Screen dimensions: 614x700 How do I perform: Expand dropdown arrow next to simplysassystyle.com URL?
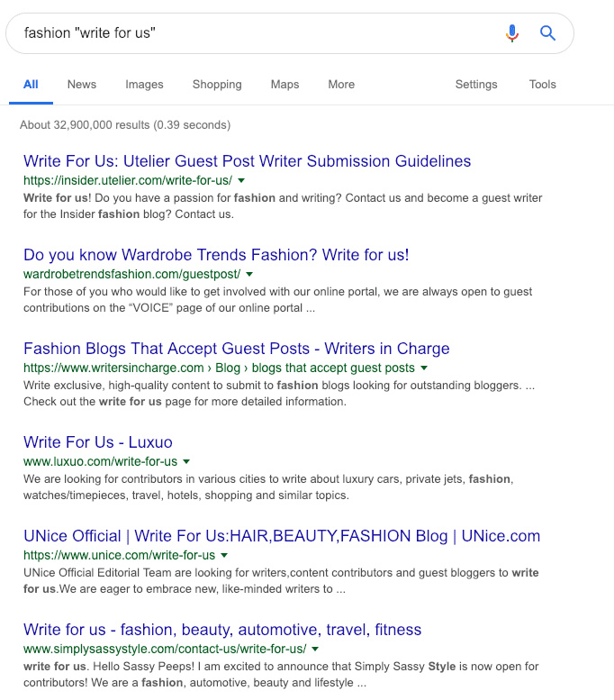(315, 650)
